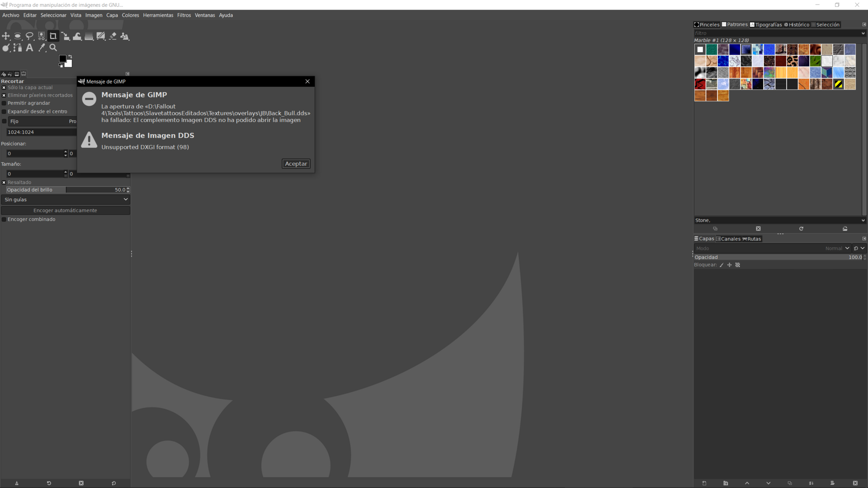
Task: Reset colors to default black and white
Action: pos(61,66)
